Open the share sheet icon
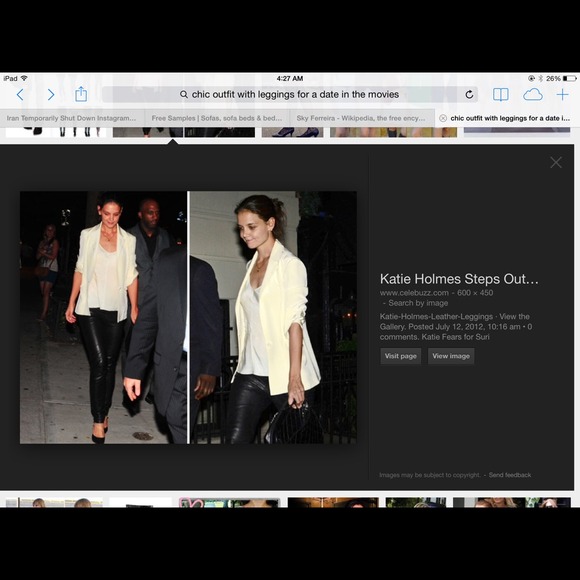The image size is (580, 580). pyautogui.click(x=81, y=94)
